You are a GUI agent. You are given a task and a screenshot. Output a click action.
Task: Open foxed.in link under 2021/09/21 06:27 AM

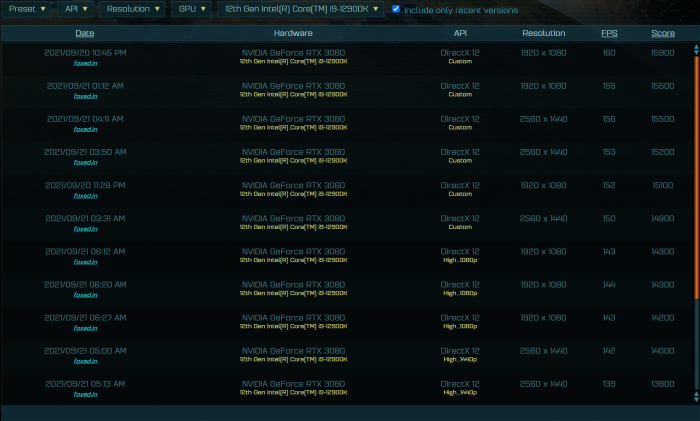coord(85,328)
